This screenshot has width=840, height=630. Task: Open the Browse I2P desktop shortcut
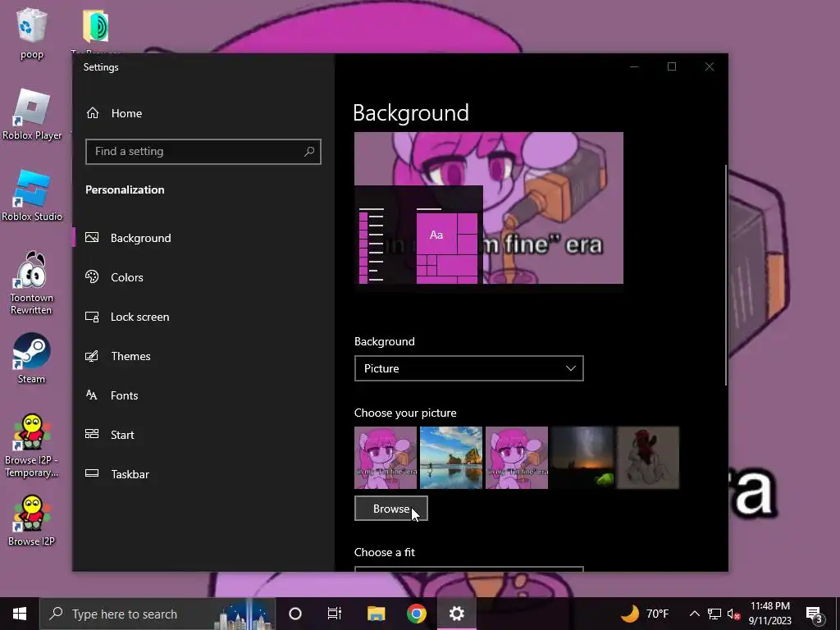[32, 520]
